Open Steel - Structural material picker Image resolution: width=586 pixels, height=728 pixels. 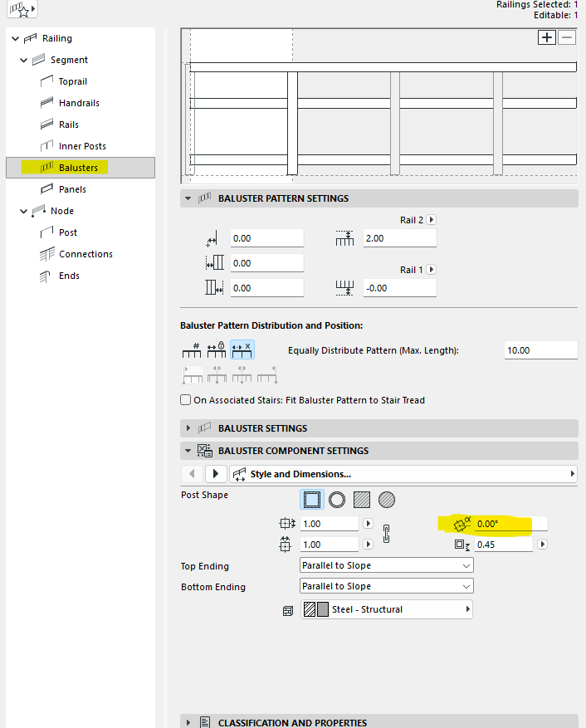click(x=386, y=609)
